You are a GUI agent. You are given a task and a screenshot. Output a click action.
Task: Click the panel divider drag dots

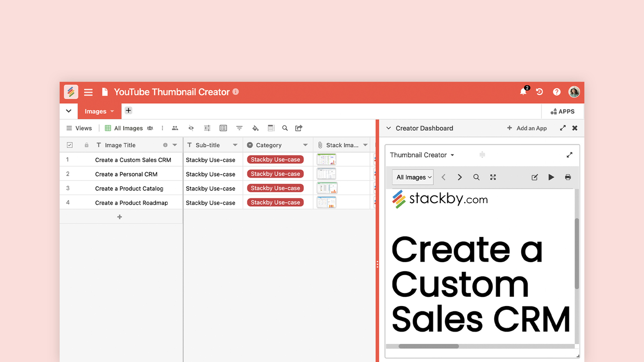pyautogui.click(x=377, y=265)
